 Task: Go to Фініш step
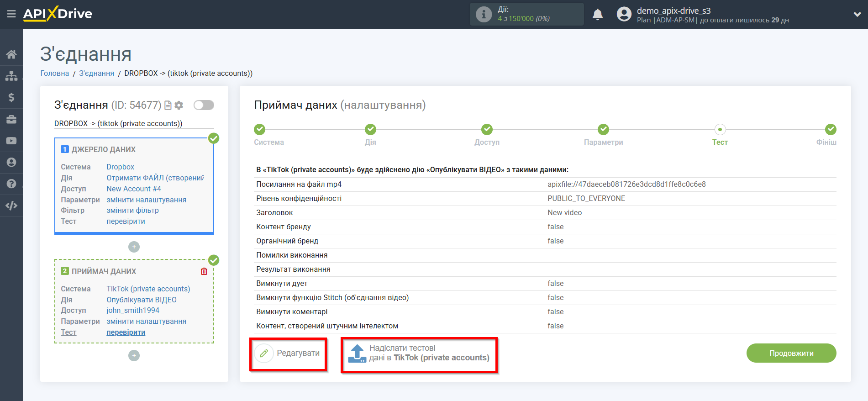(831, 130)
